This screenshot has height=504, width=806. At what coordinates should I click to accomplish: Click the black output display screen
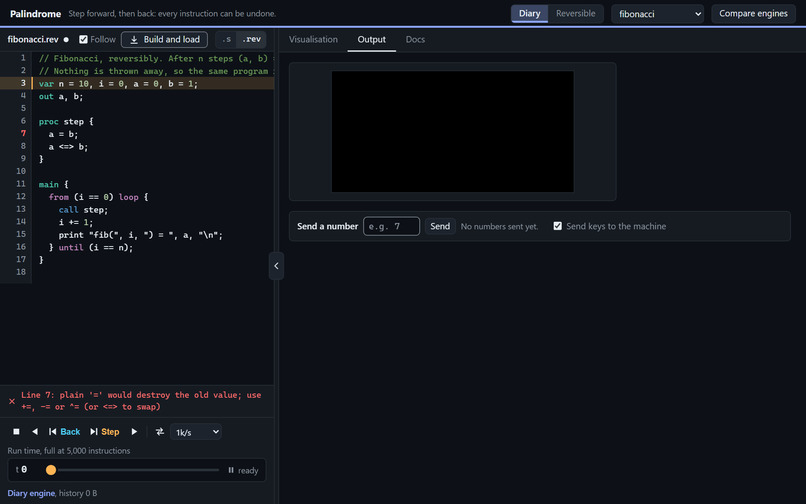tap(452, 132)
